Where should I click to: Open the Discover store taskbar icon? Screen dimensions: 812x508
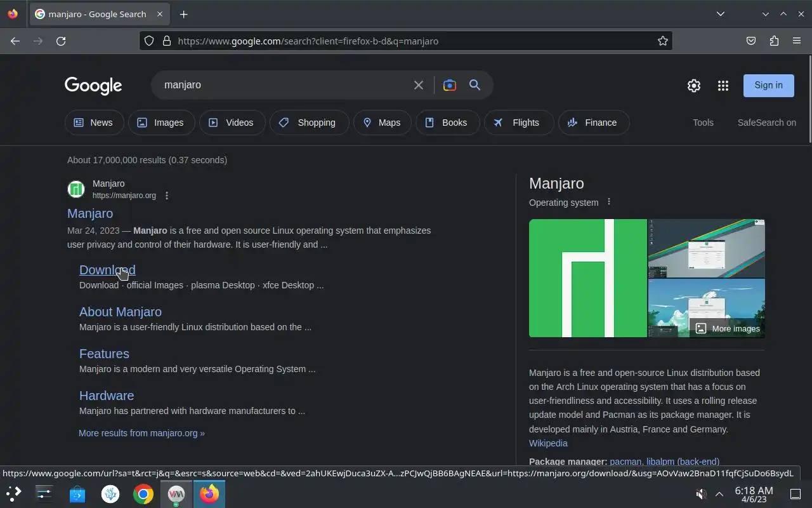tap(77, 493)
